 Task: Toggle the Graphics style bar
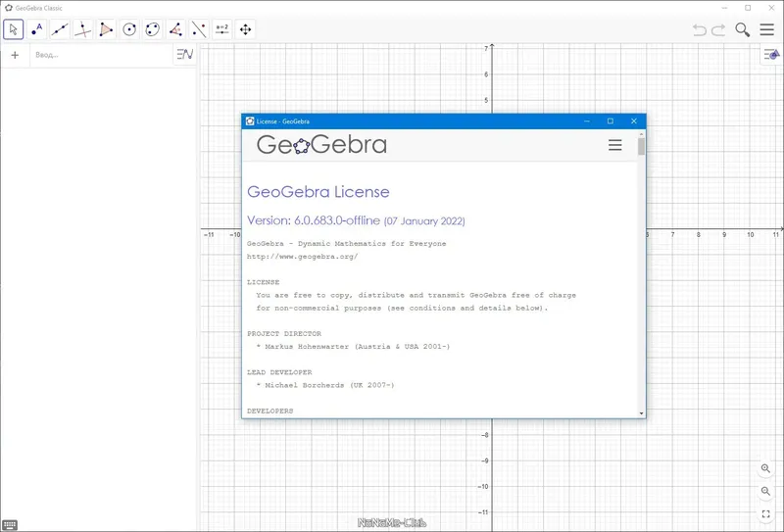772,55
